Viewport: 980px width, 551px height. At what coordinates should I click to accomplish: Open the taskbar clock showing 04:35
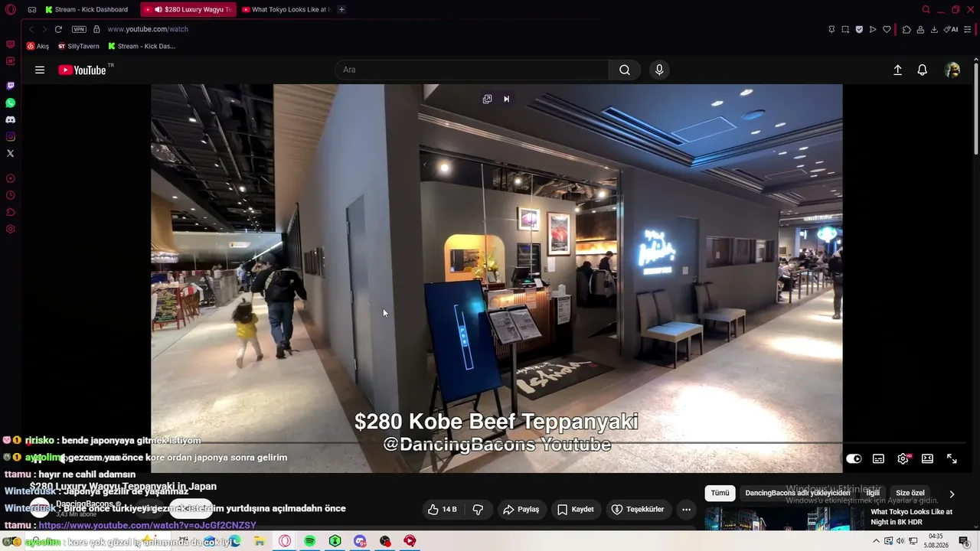pyautogui.click(x=936, y=540)
